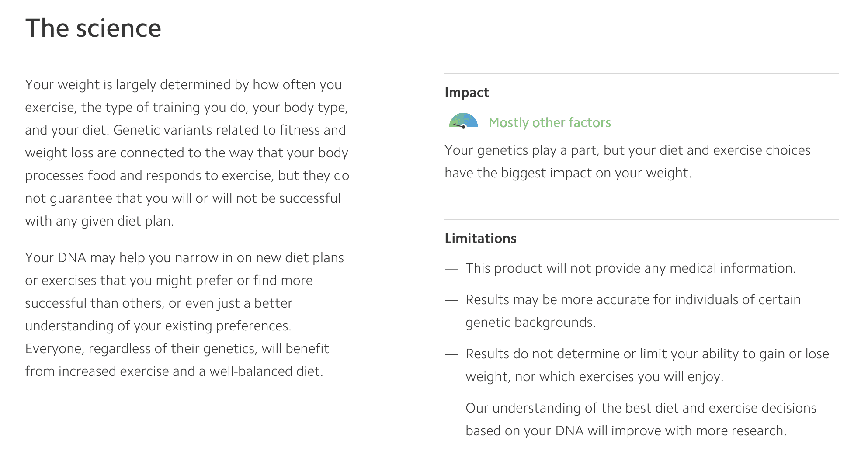Click dash bullet before 'Our understanding of'
Screen dimensions: 868x465
click(451, 409)
